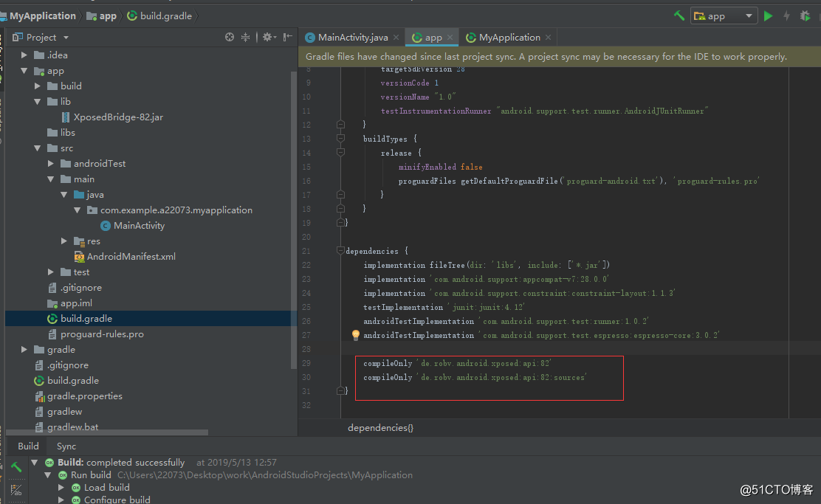The height and width of the screenshot is (504, 821).
Task: Click the Apply Changes lightning icon
Action: point(786,16)
